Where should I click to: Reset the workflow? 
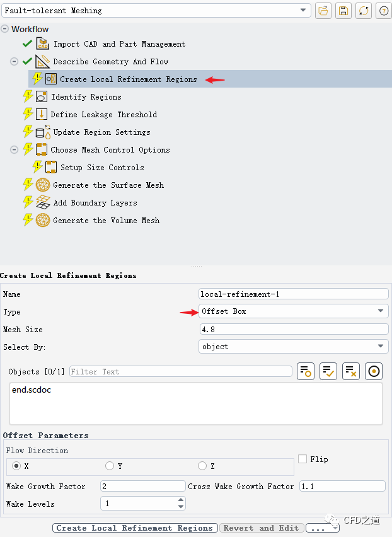pyautogui.click(x=364, y=11)
